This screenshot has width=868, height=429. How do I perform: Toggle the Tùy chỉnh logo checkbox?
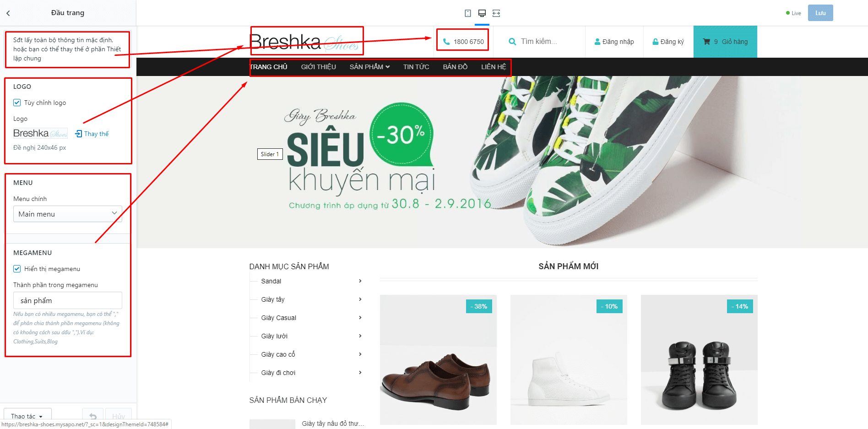click(x=17, y=103)
